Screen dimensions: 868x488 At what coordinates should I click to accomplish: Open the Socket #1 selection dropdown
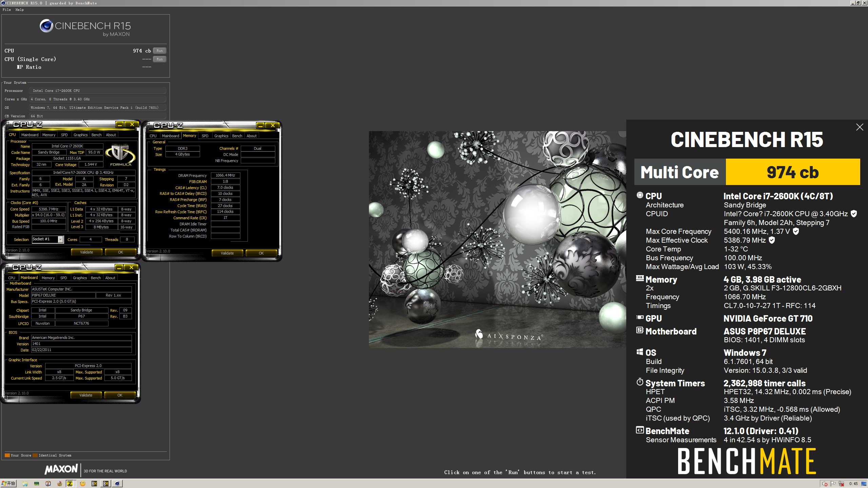pos(60,240)
